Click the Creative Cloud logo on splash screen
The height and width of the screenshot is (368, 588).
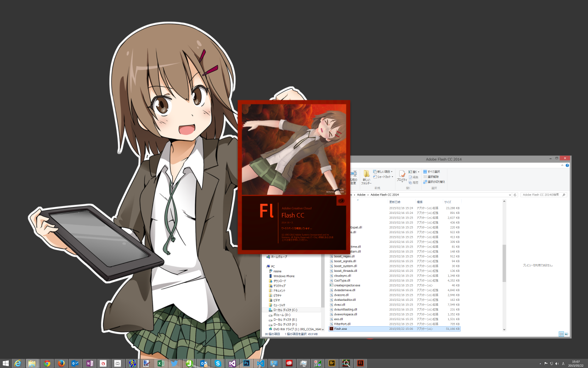point(341,201)
